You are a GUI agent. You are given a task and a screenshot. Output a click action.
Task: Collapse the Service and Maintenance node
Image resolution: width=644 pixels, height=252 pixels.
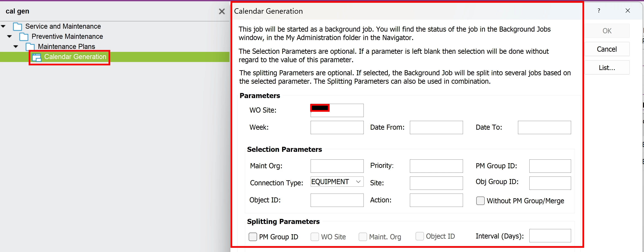(3, 26)
